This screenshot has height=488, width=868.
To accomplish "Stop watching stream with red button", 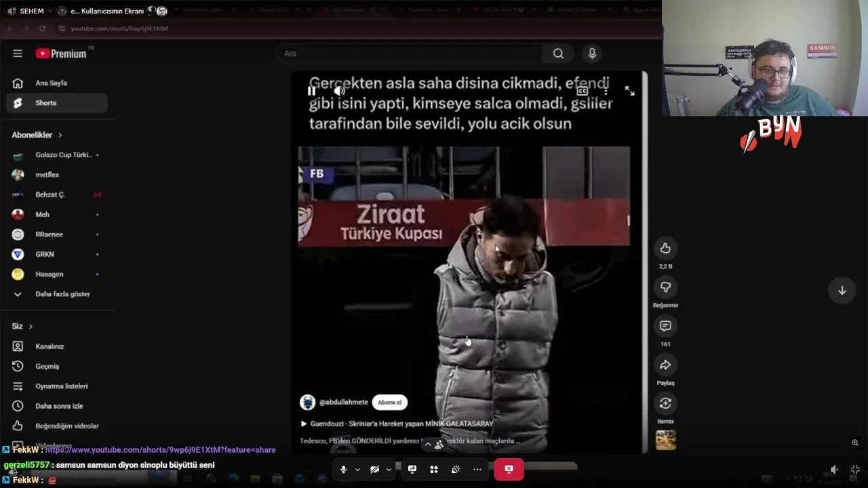I will (x=509, y=469).
